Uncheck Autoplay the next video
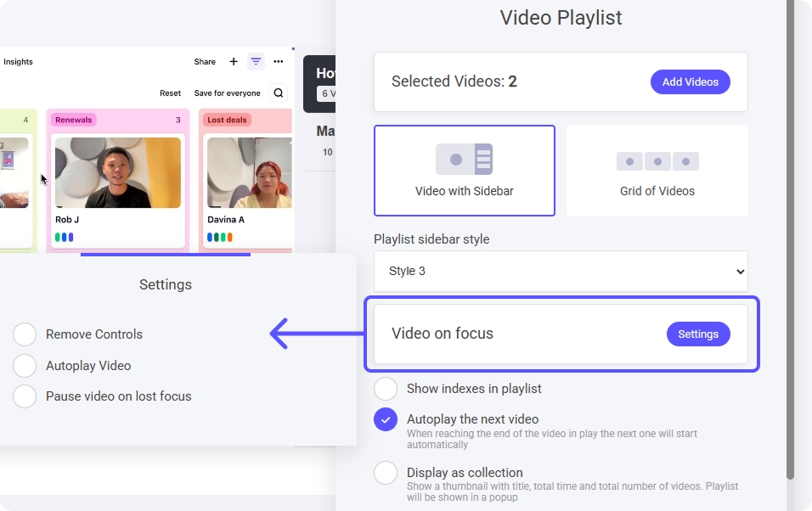The image size is (812, 511). click(x=386, y=419)
